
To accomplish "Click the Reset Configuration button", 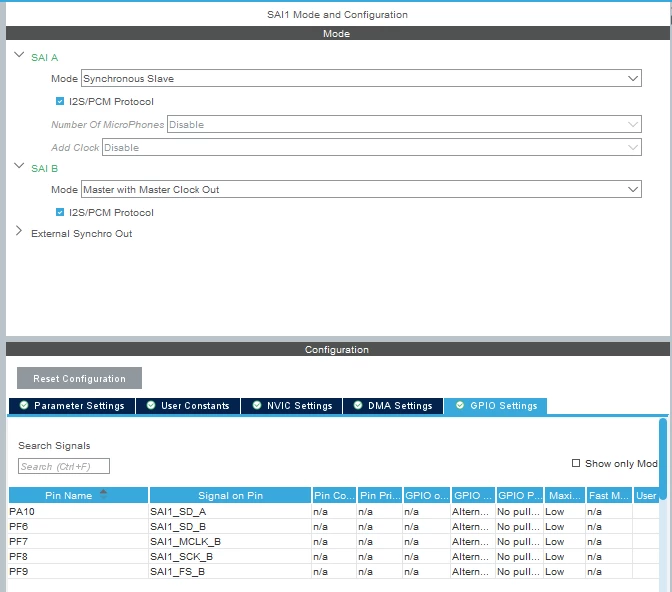I will point(79,379).
